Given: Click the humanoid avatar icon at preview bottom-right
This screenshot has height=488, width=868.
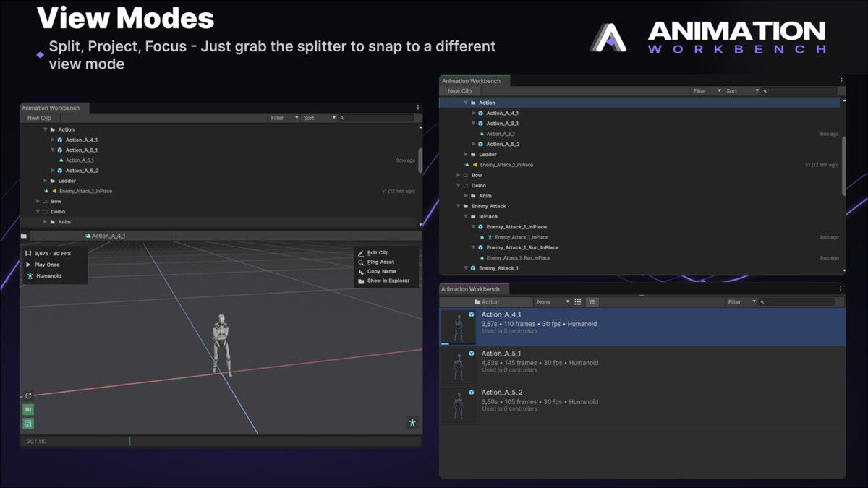Looking at the screenshot, I should tap(412, 423).
